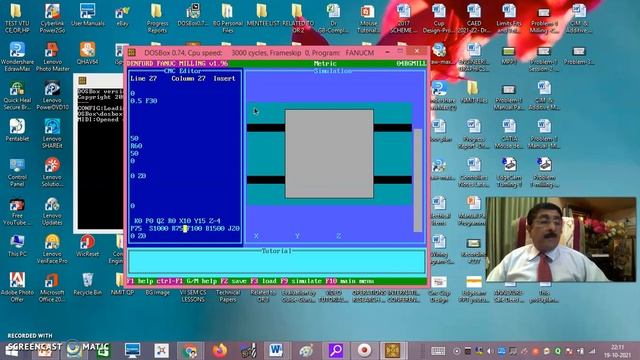The width and height of the screenshot is (640, 360).
Task: Launch the Cyberlink Power2Go shortcut
Action: 52,18
